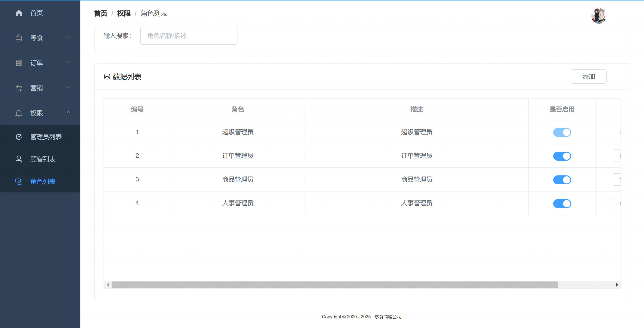Image resolution: width=644 pixels, height=328 pixels.
Task: Click the database icon beside 数据列表
Action: click(107, 77)
